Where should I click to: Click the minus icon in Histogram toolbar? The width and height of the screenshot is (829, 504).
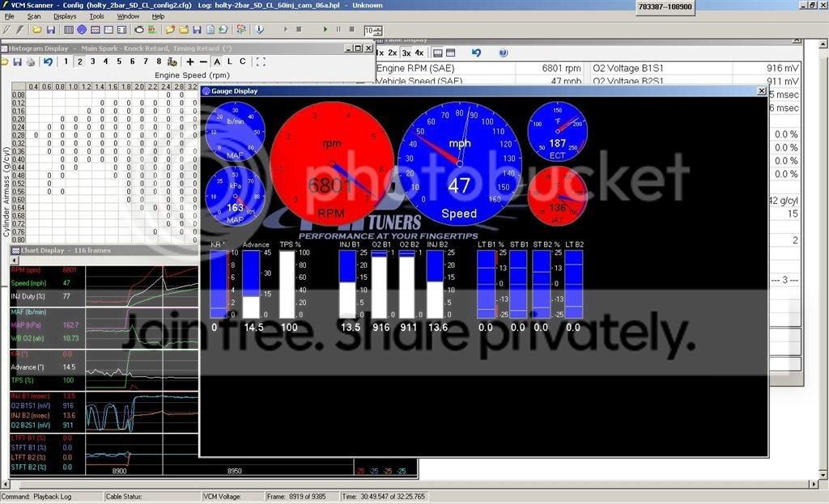[202, 61]
